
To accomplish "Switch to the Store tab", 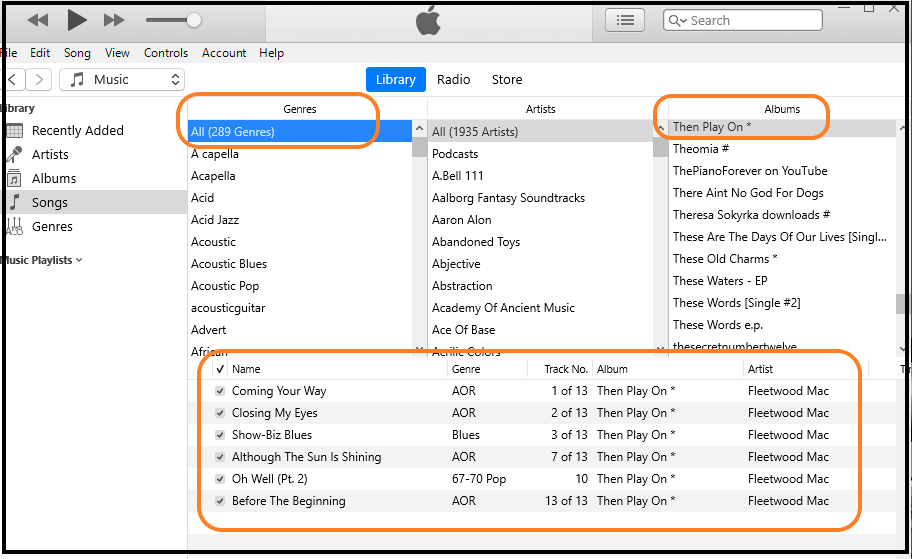I will (507, 79).
